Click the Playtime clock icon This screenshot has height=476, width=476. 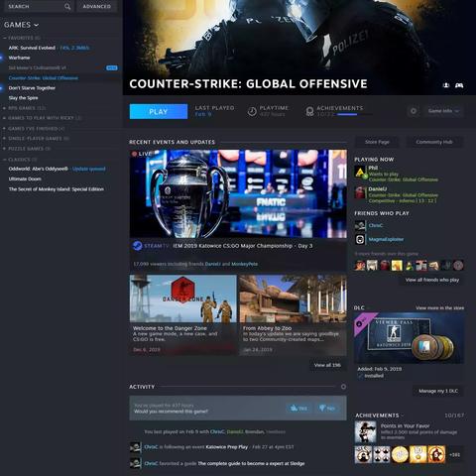point(252,112)
